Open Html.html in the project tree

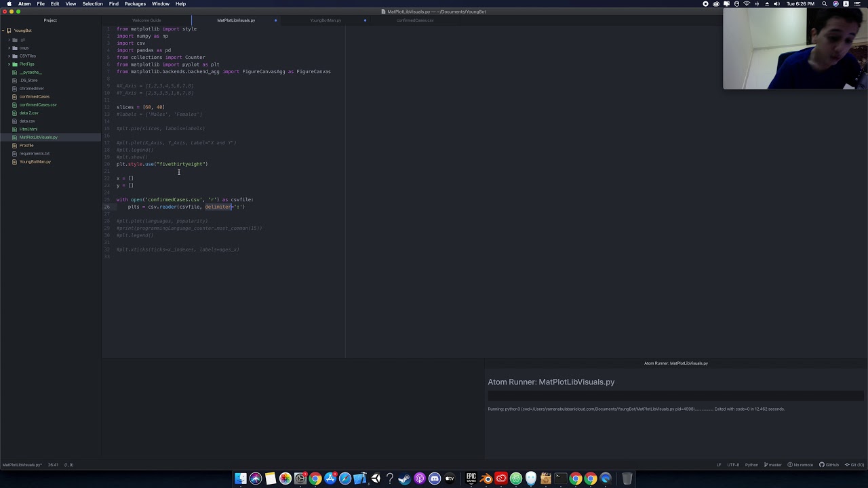point(28,129)
